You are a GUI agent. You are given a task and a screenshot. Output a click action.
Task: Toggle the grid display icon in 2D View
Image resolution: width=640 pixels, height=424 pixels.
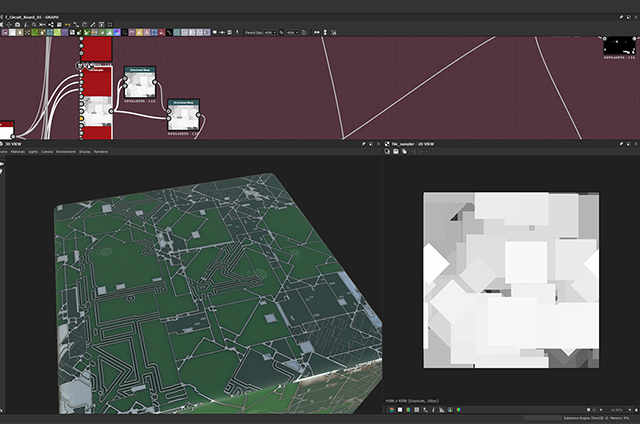coord(416,410)
